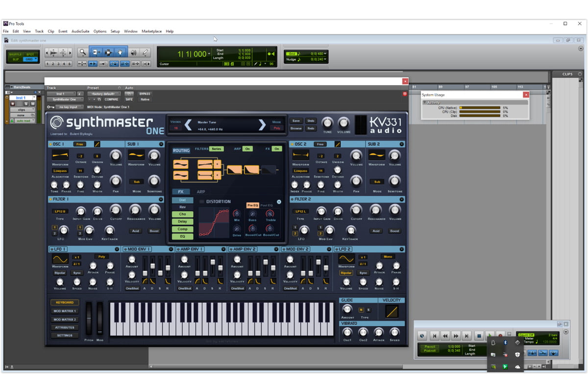The width and height of the screenshot is (588, 392).
Task: Toggle LFO 1 Bipolar button
Action: pyautogui.click(x=60, y=273)
